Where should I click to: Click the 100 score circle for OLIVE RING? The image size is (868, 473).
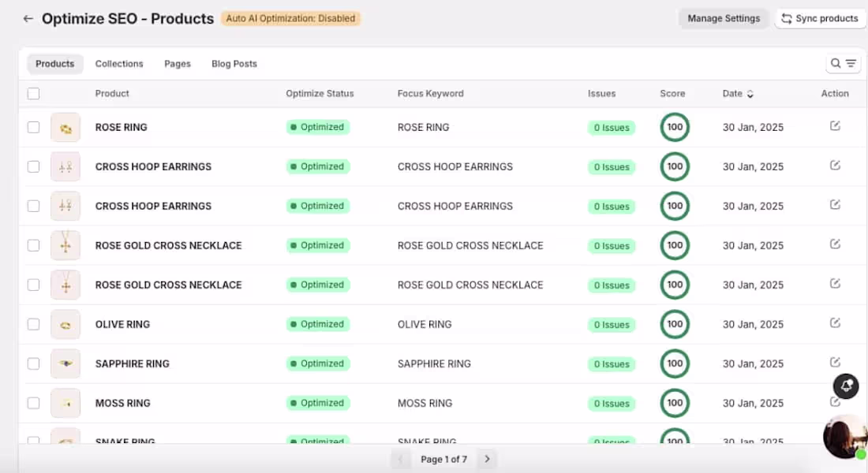[x=675, y=324]
